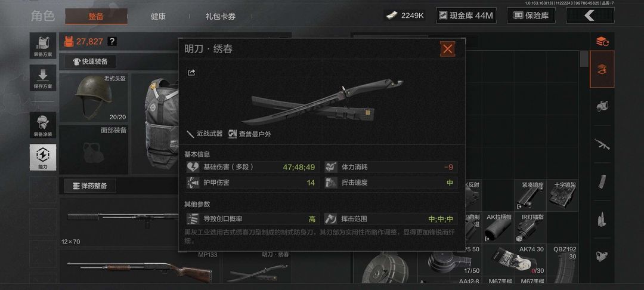Screen dimensions: 644x290
Task: Open the 装备方案 loadout icon
Action: pos(43,45)
